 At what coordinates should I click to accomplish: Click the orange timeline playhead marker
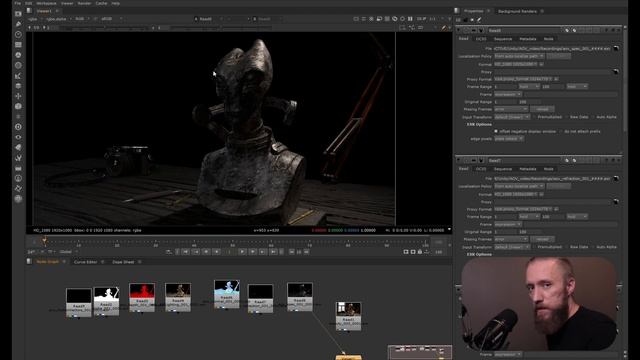coord(44,241)
